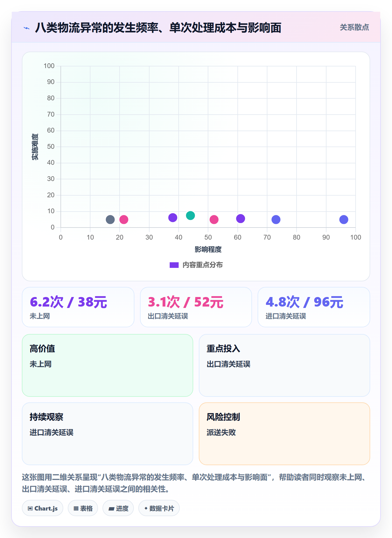Select the 4.8次 / 96元 进口清关延误 card
Viewport: 392px width, 538px height.
[x=314, y=307]
